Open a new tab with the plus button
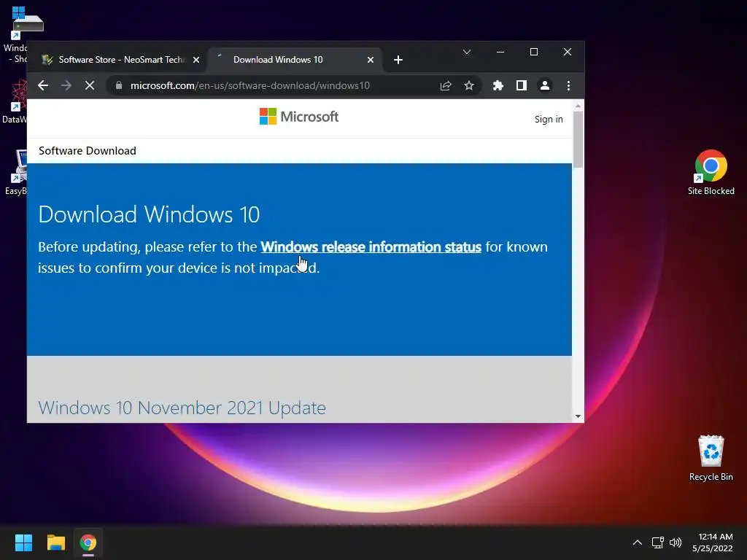Image resolution: width=747 pixels, height=560 pixels. point(398,60)
